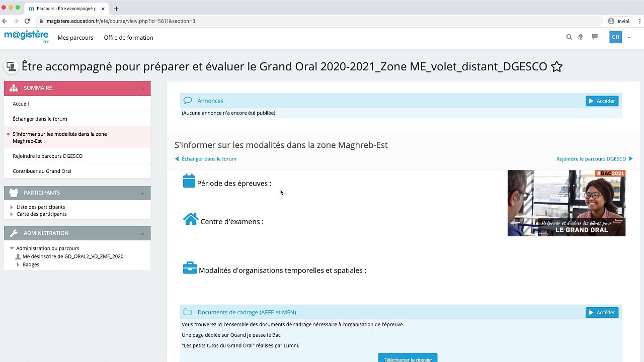Click the briefcase icon for Modalités d'organisations

(x=190, y=268)
